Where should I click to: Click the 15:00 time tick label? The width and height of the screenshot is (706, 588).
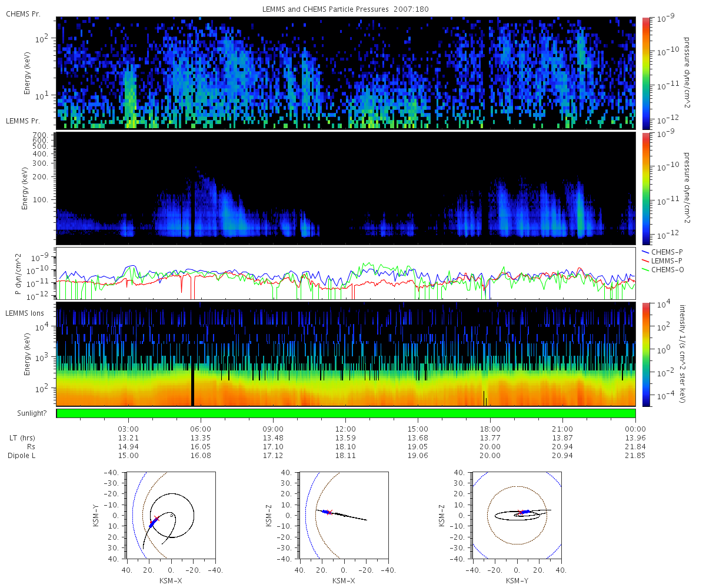(x=418, y=429)
